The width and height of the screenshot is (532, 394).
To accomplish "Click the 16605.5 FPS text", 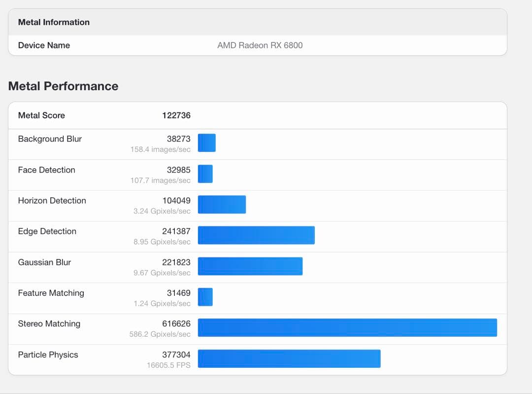I will point(168,365).
